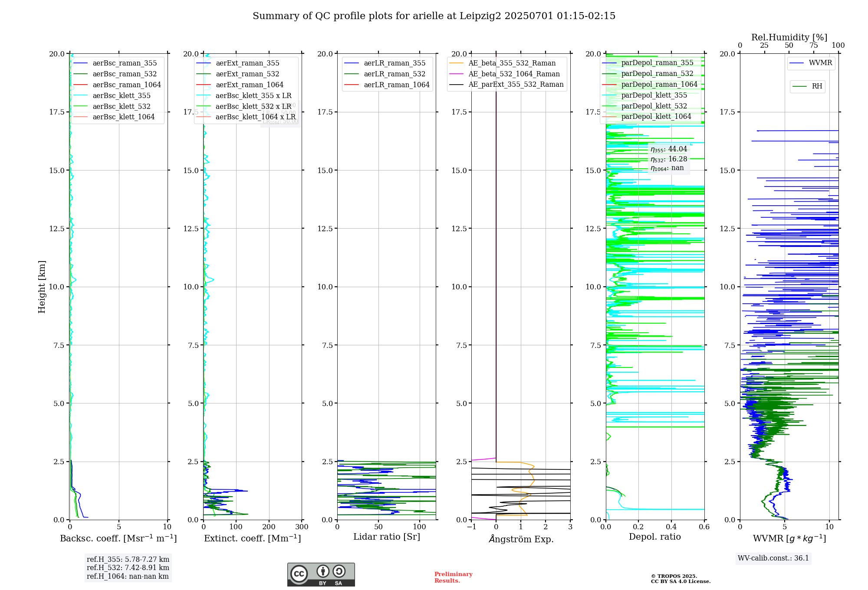Click the Lidar ratio [Sr] axis label
The height and width of the screenshot is (590, 868).
(x=387, y=537)
